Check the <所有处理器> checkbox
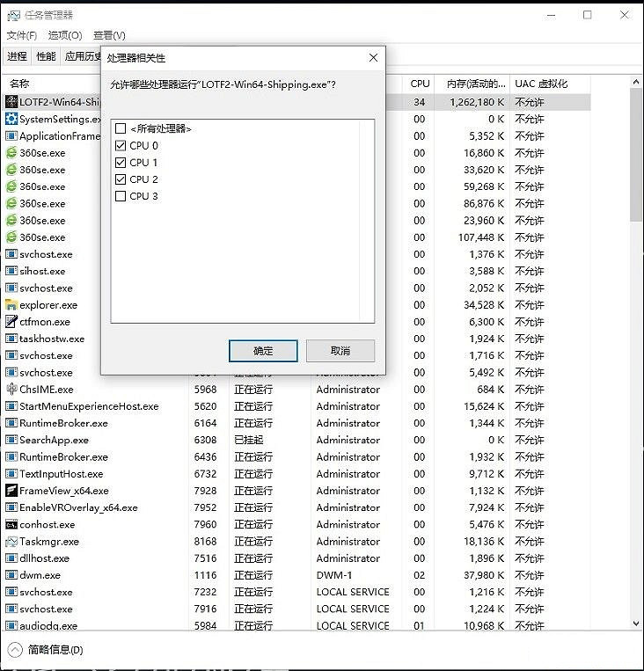This screenshot has height=671, width=644. [121, 128]
